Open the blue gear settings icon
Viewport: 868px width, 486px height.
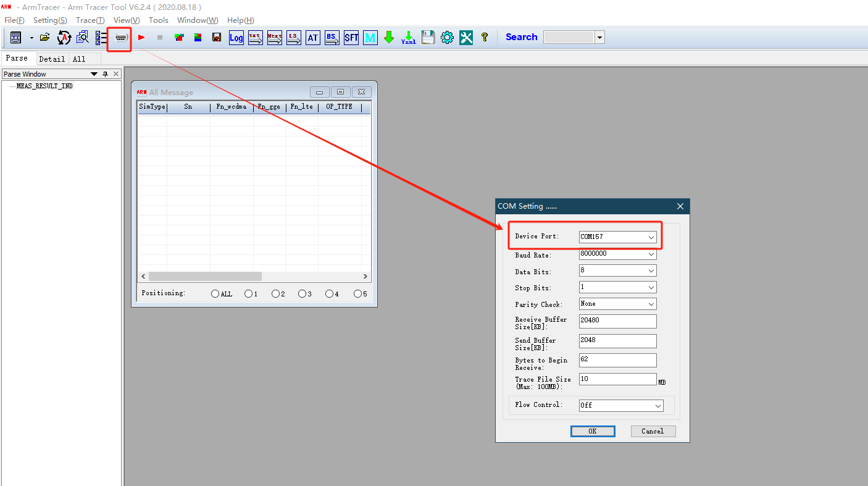(447, 38)
